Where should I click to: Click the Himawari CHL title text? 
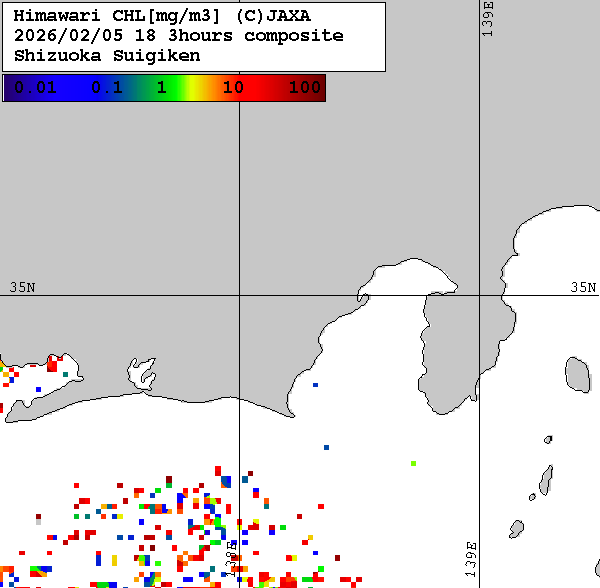[116, 16]
